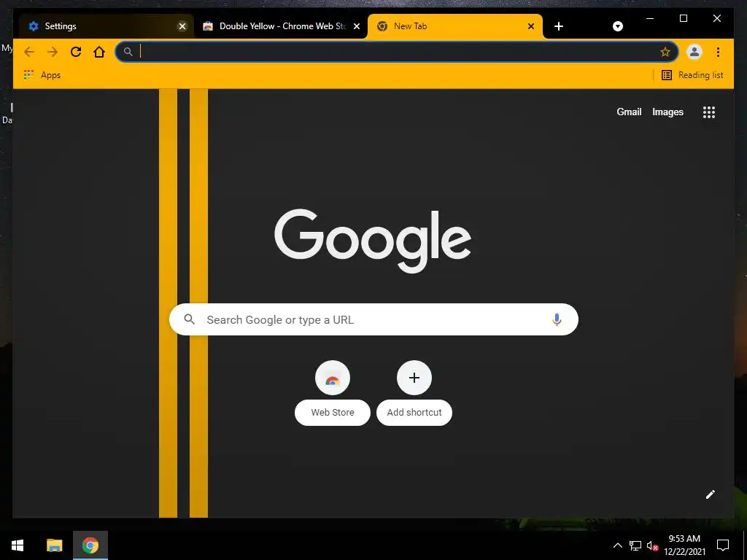Click the Gmail link
Image resolution: width=747 pixels, height=560 pixels.
(x=629, y=112)
